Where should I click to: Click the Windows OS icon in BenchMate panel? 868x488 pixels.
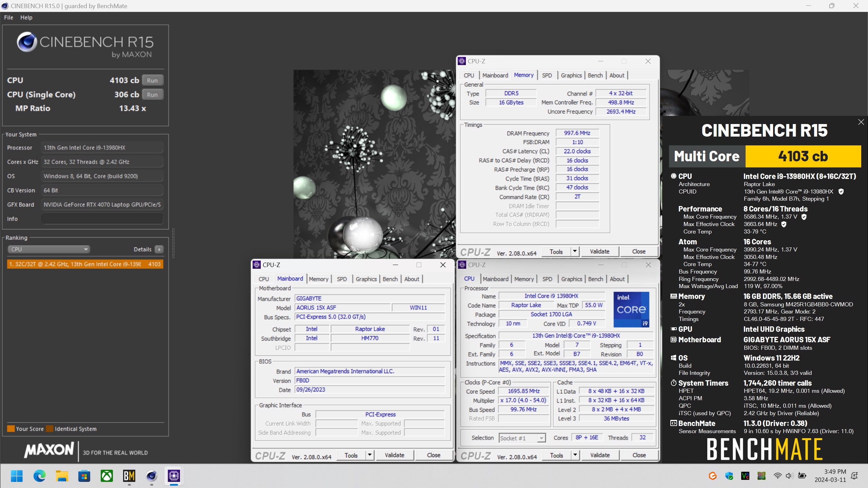point(673,358)
